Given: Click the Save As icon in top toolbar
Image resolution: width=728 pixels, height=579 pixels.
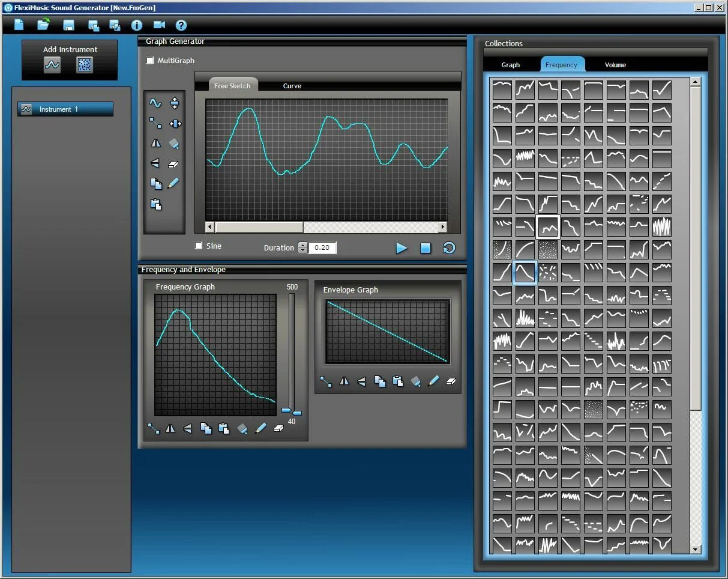Looking at the screenshot, I should [94, 25].
